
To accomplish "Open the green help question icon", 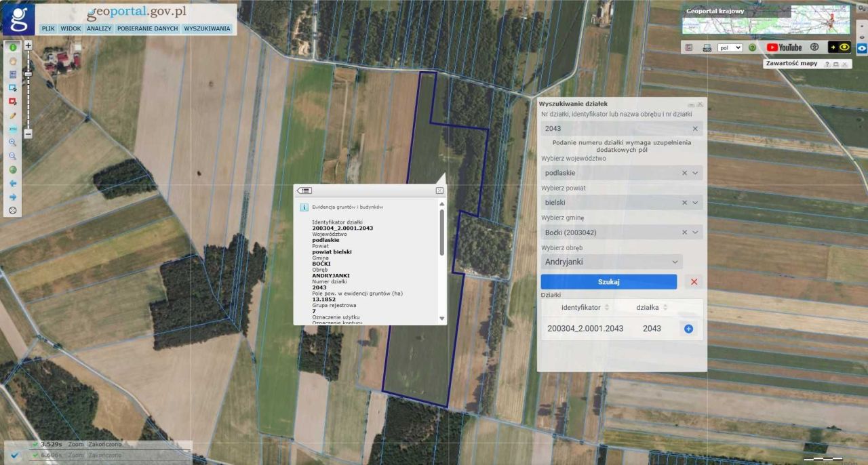I will pyautogui.click(x=752, y=48).
